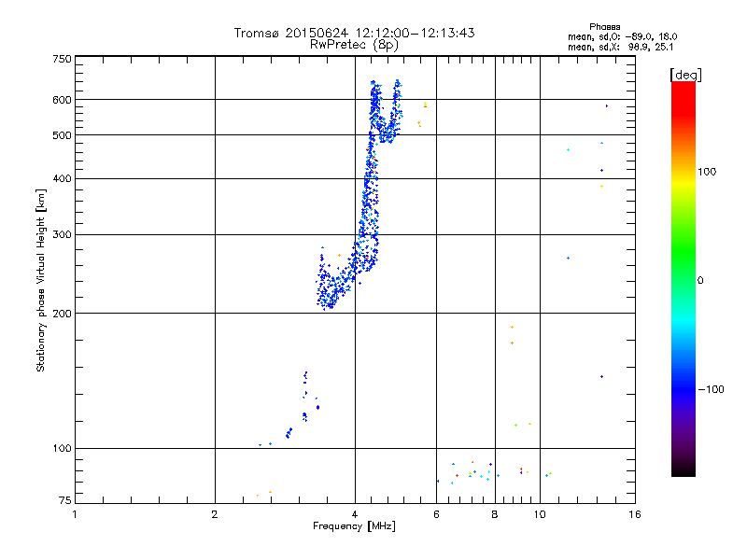Click the rainbow phase colorbar
747x560 pixels.
tap(684, 279)
